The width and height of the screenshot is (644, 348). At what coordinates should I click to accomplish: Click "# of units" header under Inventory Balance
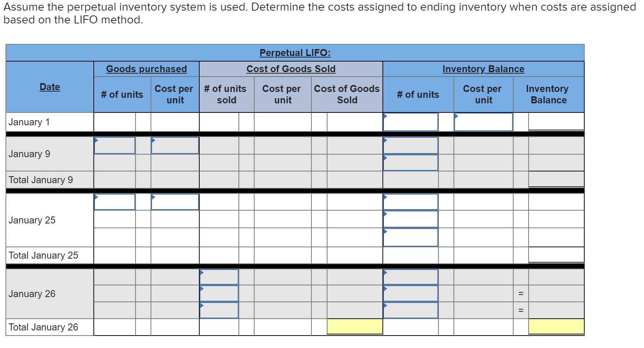(x=418, y=95)
